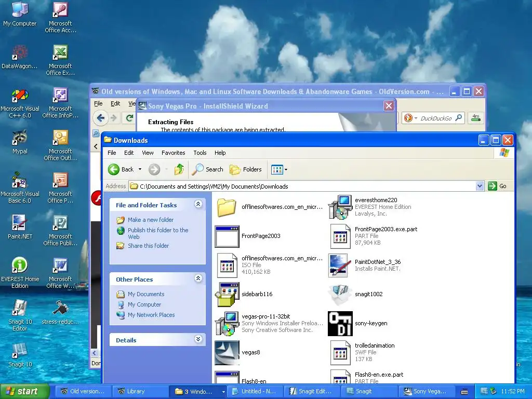Click Go button beside address bar
This screenshot has width=532, height=399.
pyautogui.click(x=498, y=186)
